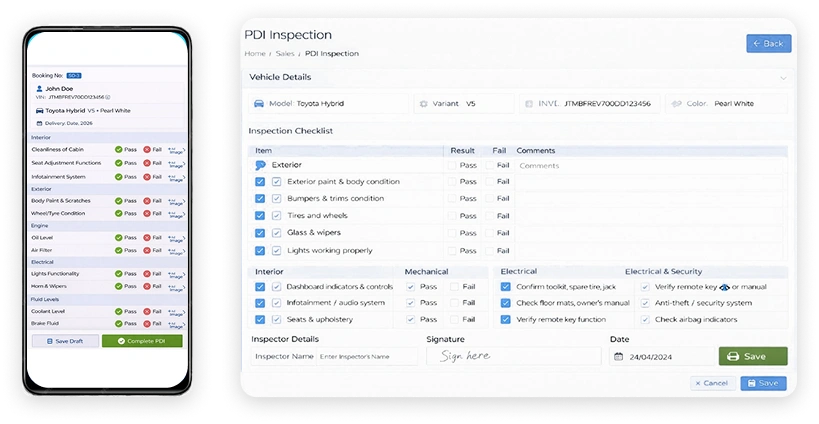The width and height of the screenshot is (819, 424).
Task: Click the Inspector Name input field
Action: [367, 356]
